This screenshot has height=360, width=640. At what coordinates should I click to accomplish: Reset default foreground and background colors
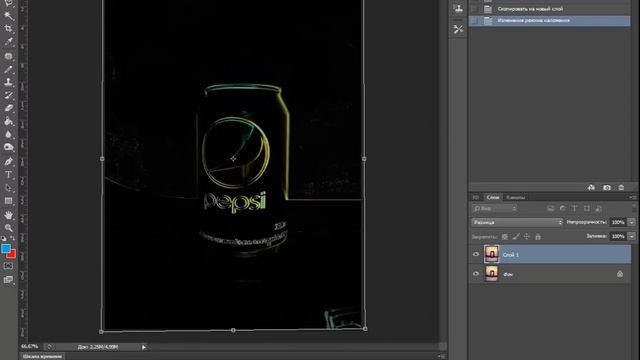point(3,238)
